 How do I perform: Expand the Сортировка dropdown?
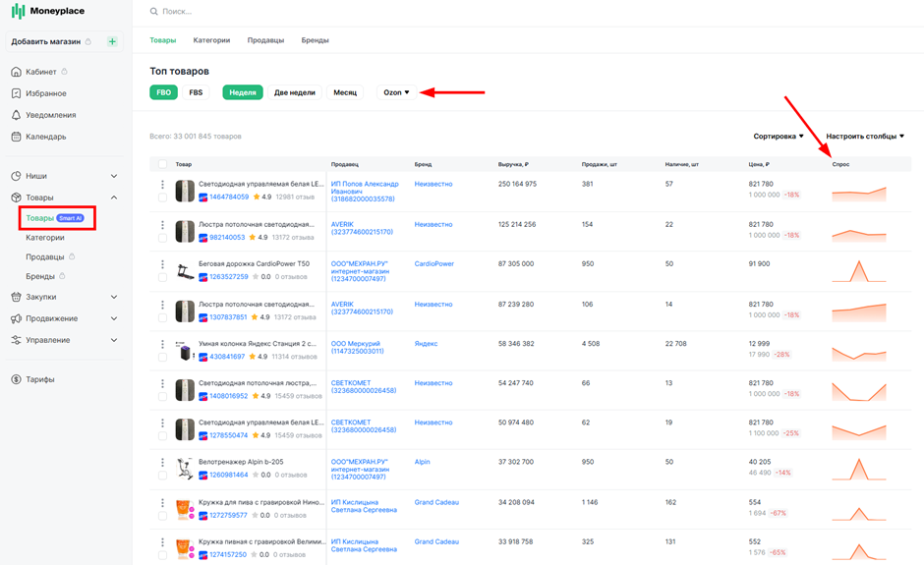779,137
